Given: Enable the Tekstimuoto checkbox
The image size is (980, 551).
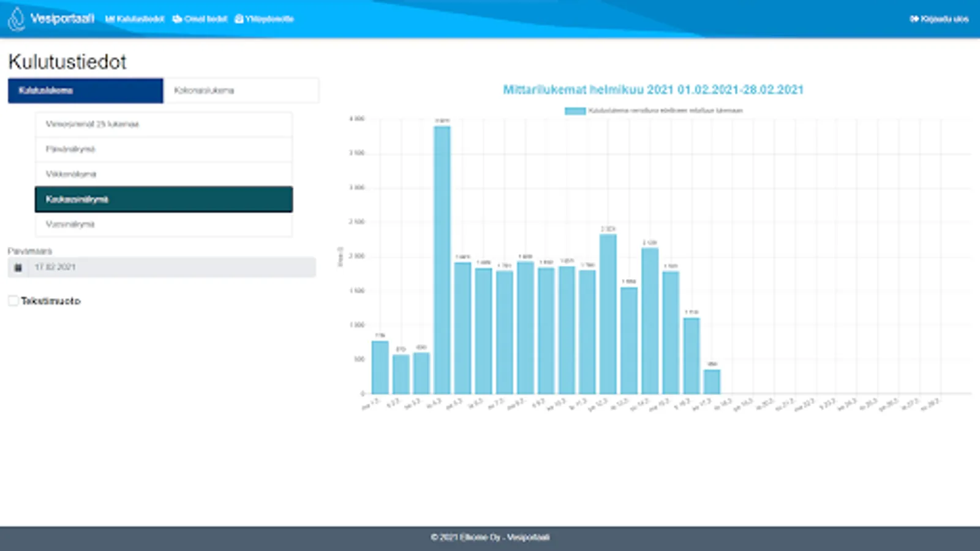Looking at the screenshot, I should [x=13, y=300].
